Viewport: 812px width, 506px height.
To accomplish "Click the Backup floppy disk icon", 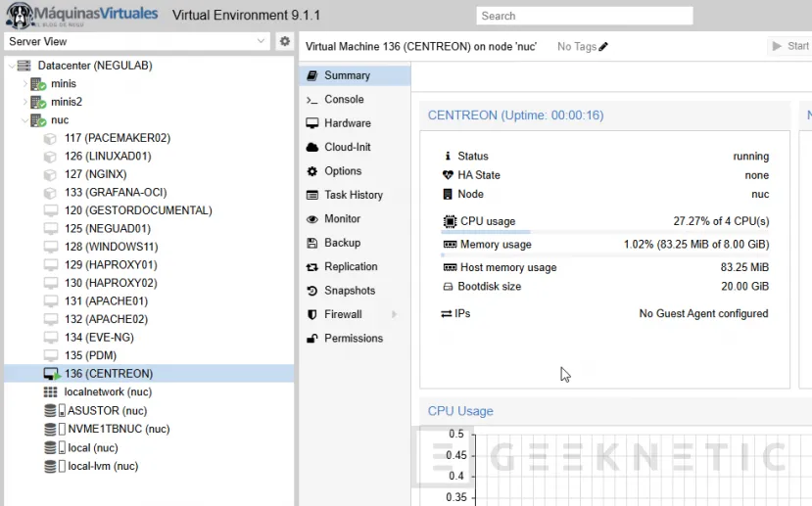I will [311, 243].
